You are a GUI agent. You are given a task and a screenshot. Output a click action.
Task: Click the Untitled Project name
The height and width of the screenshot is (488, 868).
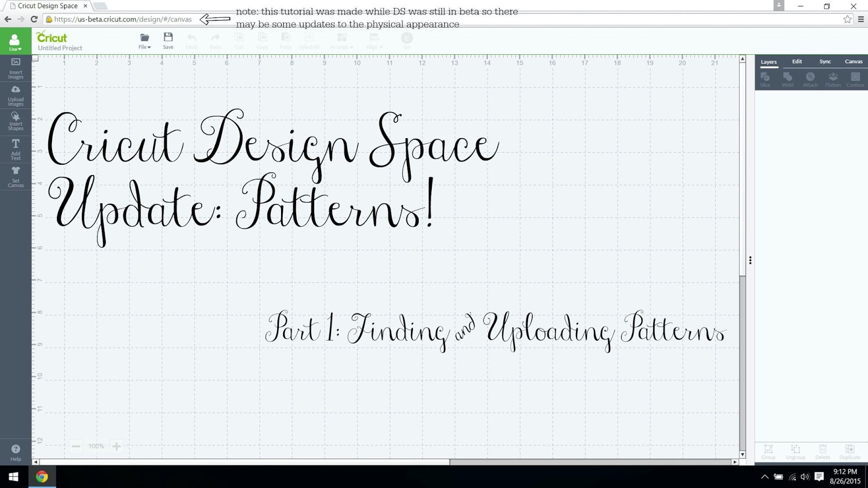click(x=60, y=48)
